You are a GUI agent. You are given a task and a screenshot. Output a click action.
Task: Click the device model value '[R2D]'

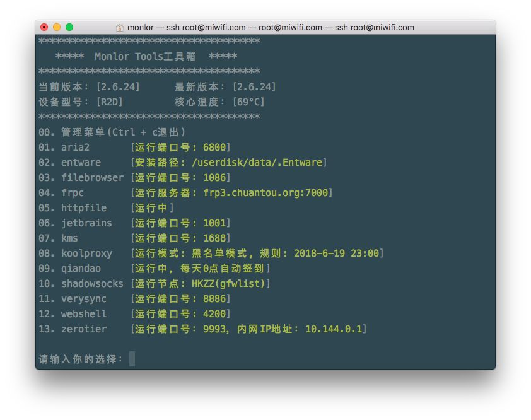(x=109, y=102)
